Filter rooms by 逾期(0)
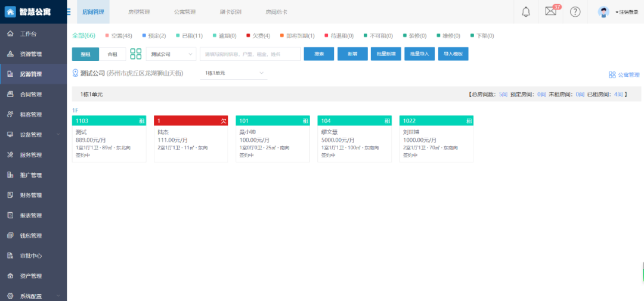Image resolution: width=644 pixels, height=301 pixels. coord(224,36)
